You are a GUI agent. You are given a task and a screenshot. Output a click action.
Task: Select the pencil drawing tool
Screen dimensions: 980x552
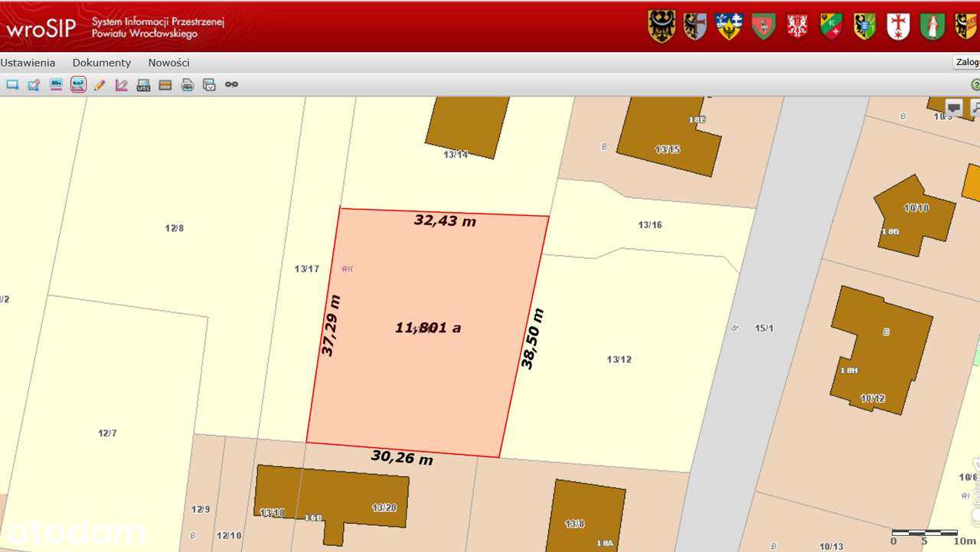click(x=99, y=84)
